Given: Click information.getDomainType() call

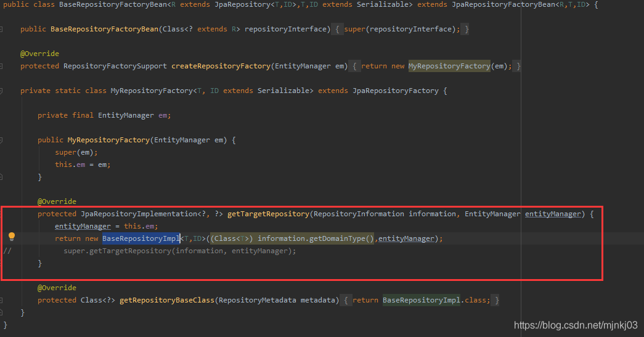Looking at the screenshot, I should pos(316,238).
